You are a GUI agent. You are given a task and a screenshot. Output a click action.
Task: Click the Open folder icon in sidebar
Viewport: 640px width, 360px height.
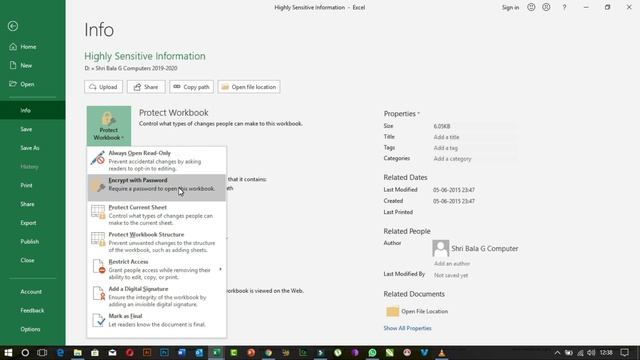pyautogui.click(x=13, y=84)
